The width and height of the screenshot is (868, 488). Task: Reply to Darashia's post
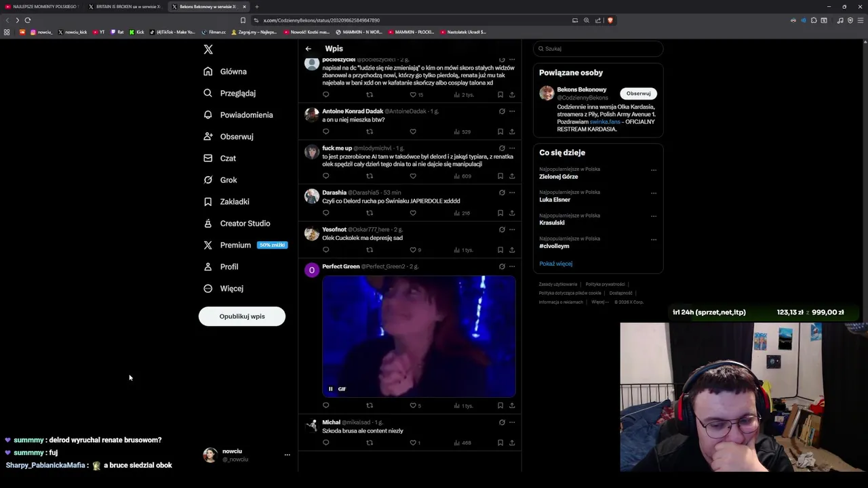click(325, 213)
